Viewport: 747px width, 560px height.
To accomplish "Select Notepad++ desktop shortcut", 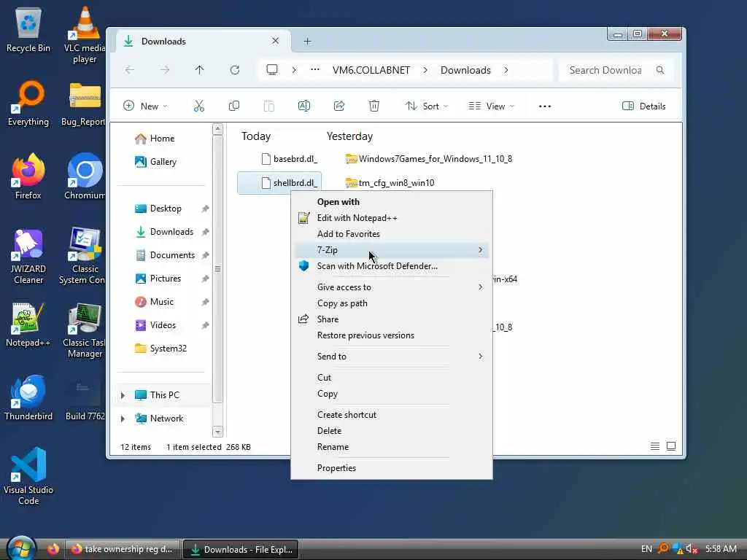I will pos(28,324).
